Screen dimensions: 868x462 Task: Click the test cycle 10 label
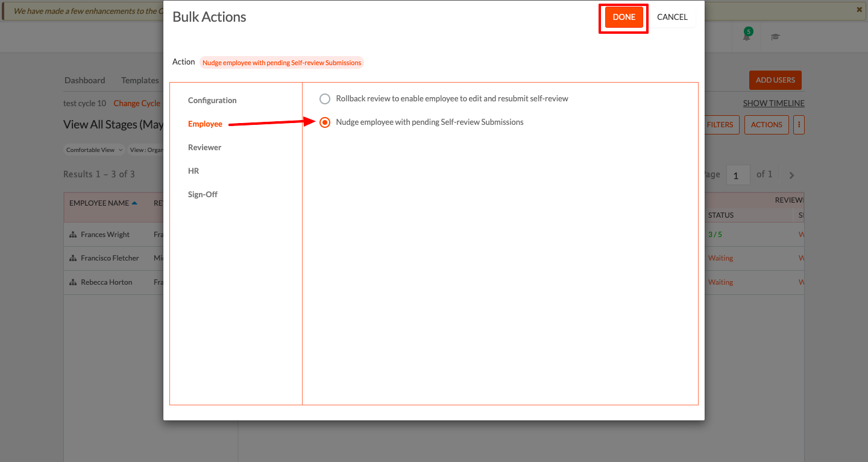click(x=84, y=103)
